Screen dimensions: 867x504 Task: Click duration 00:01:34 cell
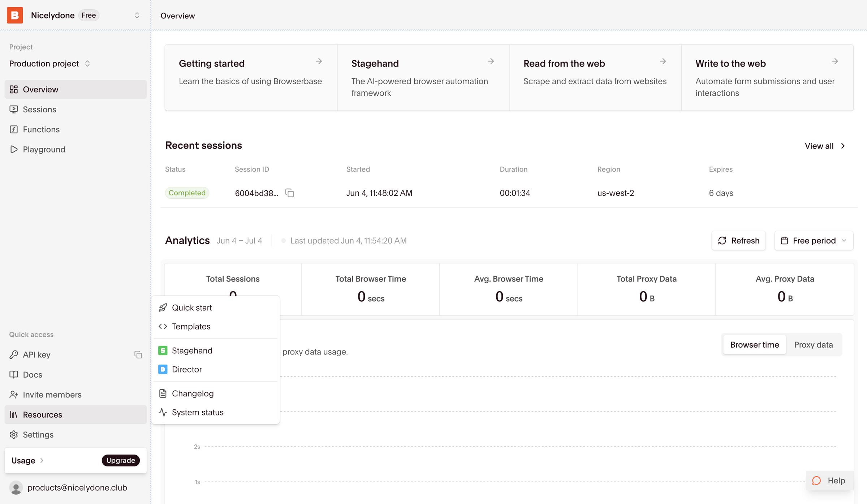[x=515, y=193]
